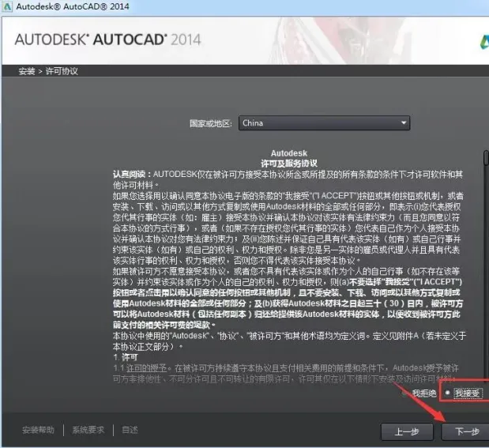The width and height of the screenshot is (489, 448).
Task: Click the 上一步 (Back) button
Action: pyautogui.click(x=407, y=431)
